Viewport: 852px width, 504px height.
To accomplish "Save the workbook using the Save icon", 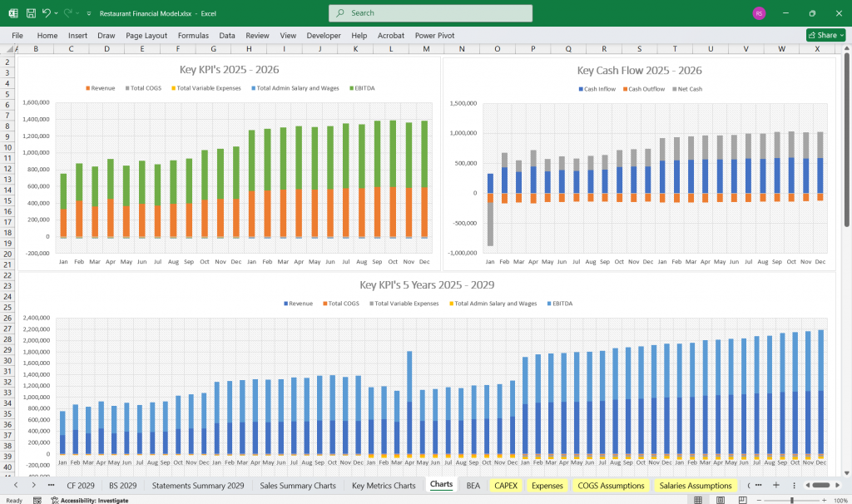I will tap(31, 13).
